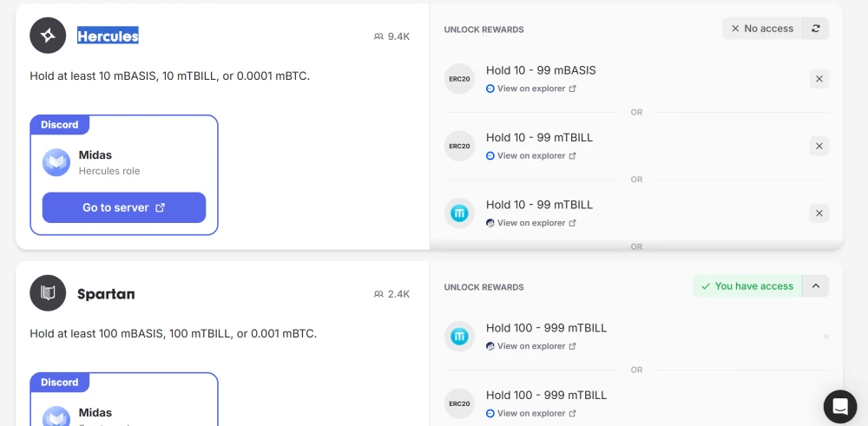868x426 pixels.
Task: Select the Discord tab label on Spartan card
Action: coord(60,383)
